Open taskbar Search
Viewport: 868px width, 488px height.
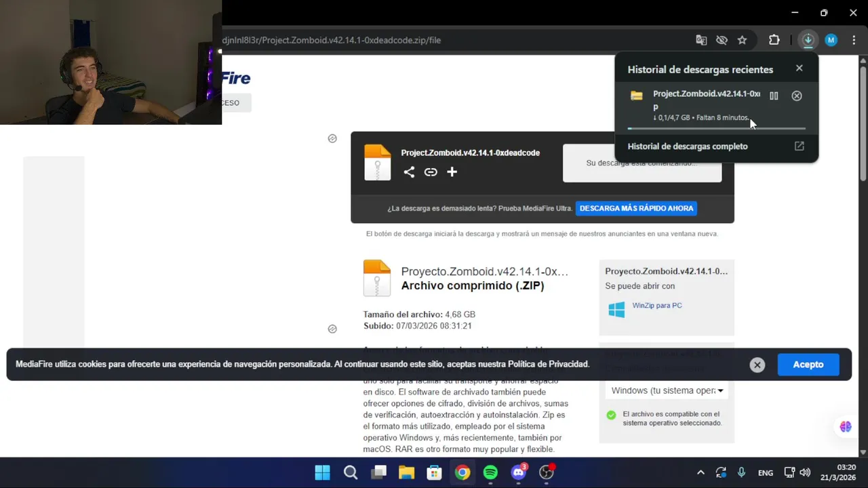pyautogui.click(x=351, y=472)
